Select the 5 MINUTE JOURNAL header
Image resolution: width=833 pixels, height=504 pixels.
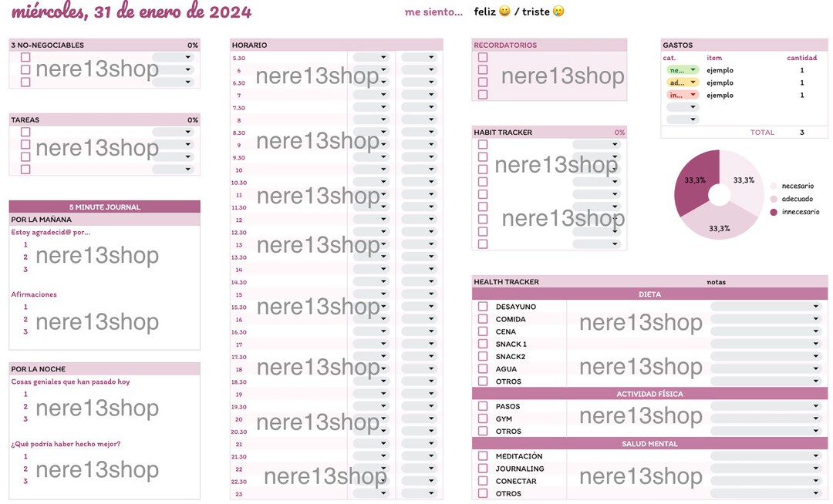pyautogui.click(x=105, y=207)
